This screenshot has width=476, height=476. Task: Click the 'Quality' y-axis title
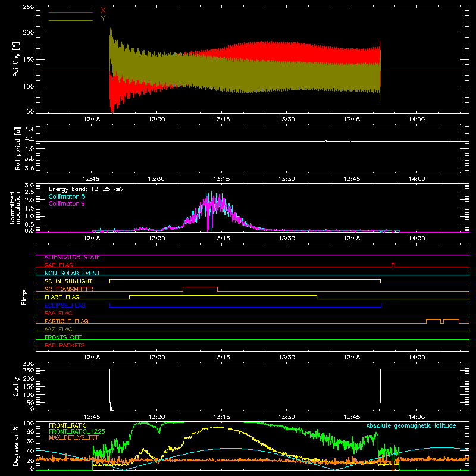point(16,386)
